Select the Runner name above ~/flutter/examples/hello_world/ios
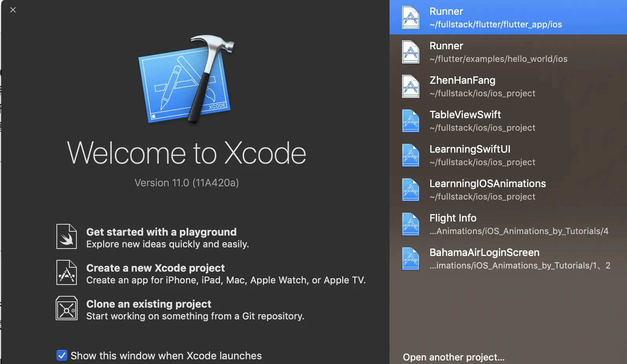The width and height of the screenshot is (627, 364). (446, 46)
